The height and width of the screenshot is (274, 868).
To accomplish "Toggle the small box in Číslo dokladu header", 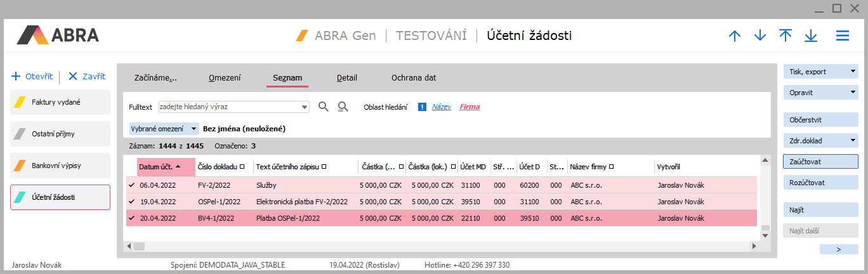I will point(242,167).
